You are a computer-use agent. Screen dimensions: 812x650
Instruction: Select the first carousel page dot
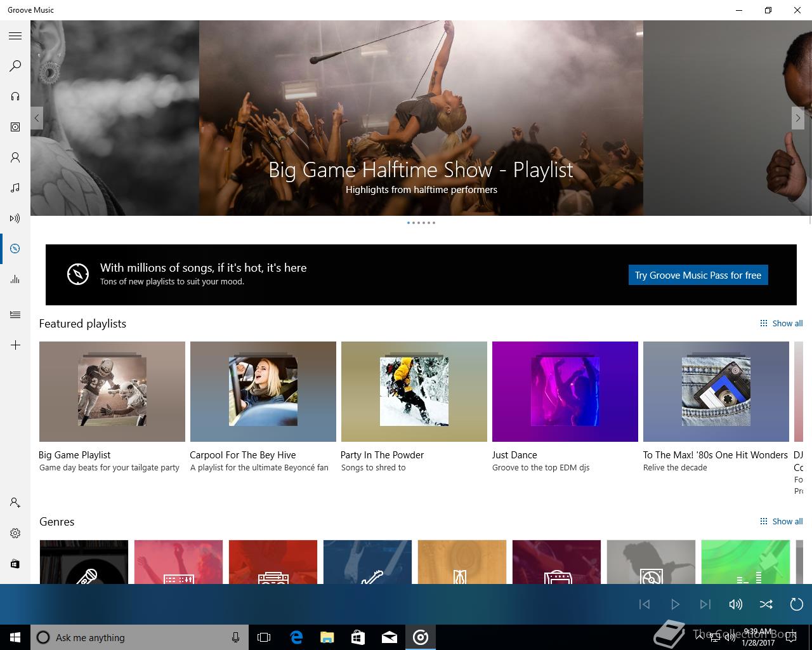(409, 223)
